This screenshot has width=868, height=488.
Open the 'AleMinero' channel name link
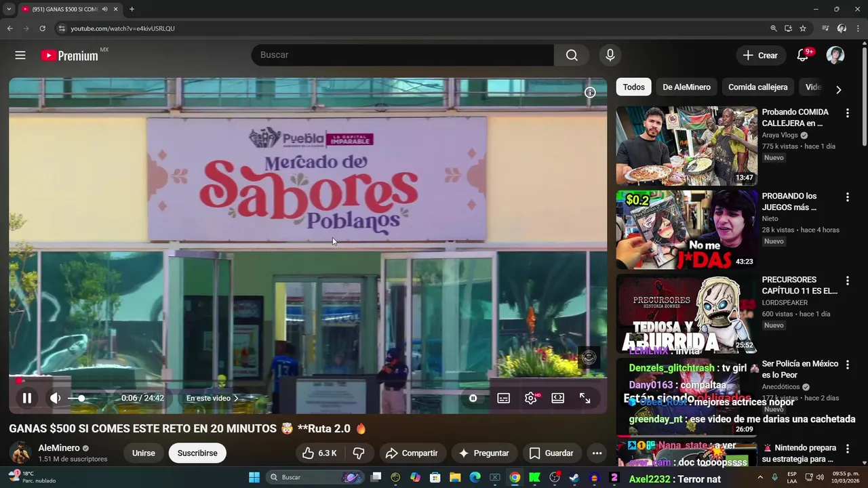click(59, 448)
